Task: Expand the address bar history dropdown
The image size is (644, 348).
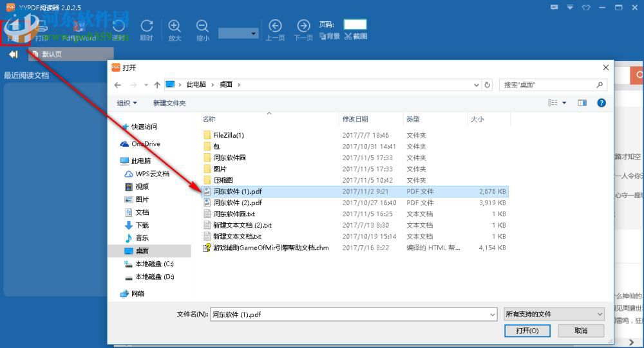Action: [476, 85]
